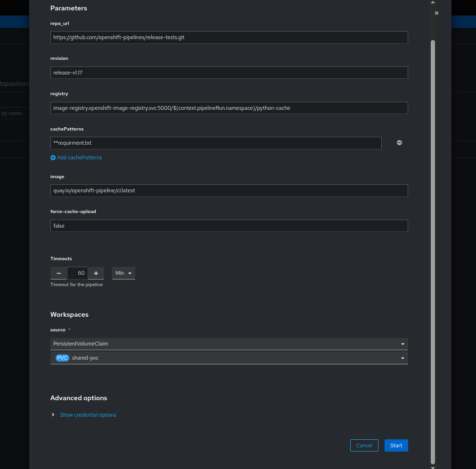This screenshot has height=469, width=476.
Task: Open the shared-pvc claim selector
Action: 229,358
